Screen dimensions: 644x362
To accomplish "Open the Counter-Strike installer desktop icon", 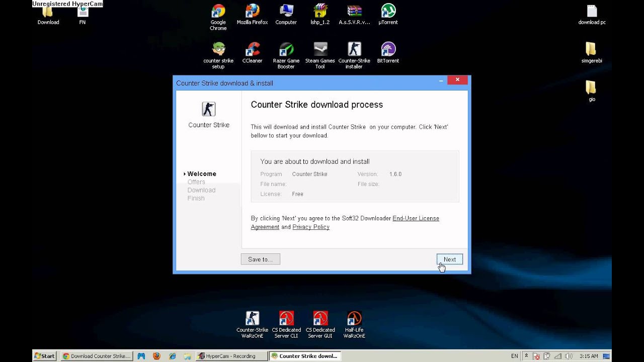I will pos(354,55).
